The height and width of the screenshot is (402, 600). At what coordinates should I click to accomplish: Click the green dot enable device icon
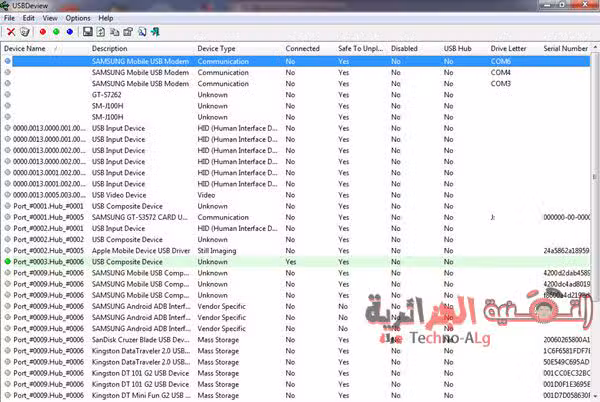click(x=56, y=32)
